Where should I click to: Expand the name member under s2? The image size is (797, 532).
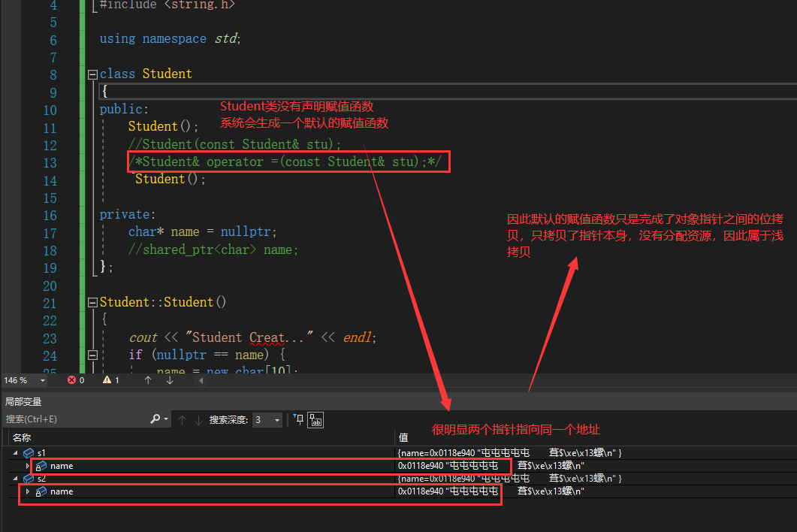(x=28, y=491)
